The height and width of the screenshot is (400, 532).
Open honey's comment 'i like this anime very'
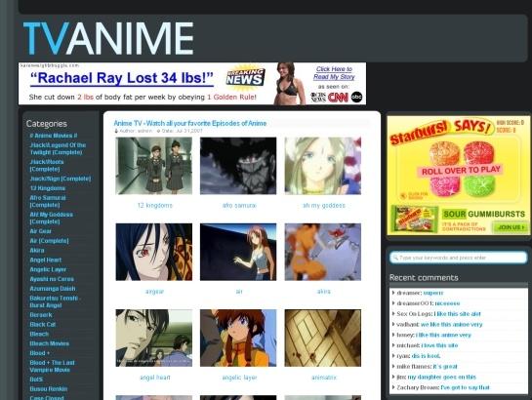pos(443,335)
